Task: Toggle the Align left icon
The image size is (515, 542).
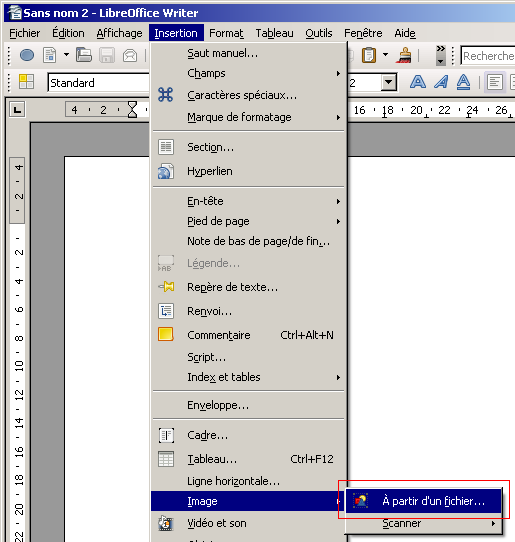Action: coord(495,82)
